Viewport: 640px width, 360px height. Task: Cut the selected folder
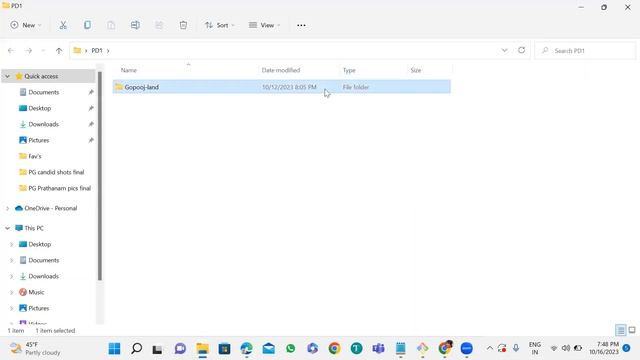63,25
